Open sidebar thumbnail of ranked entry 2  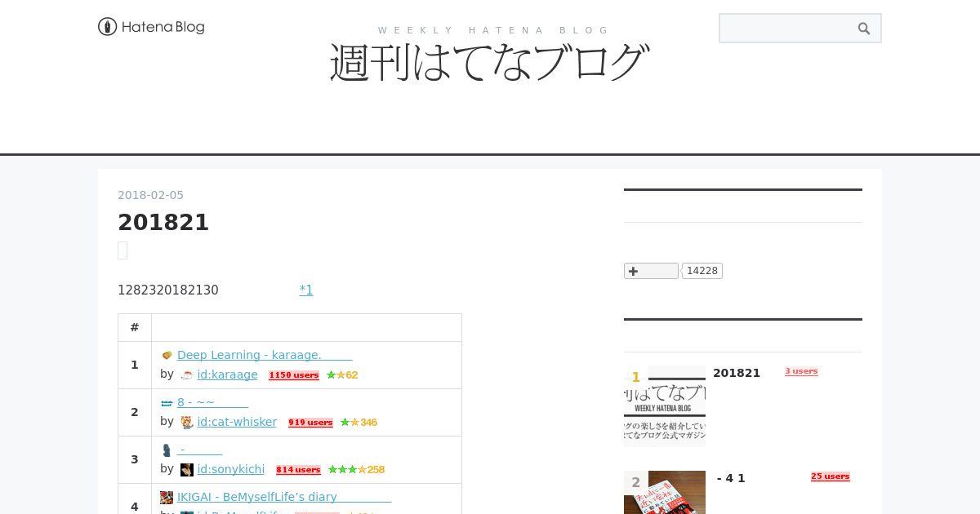point(665,492)
